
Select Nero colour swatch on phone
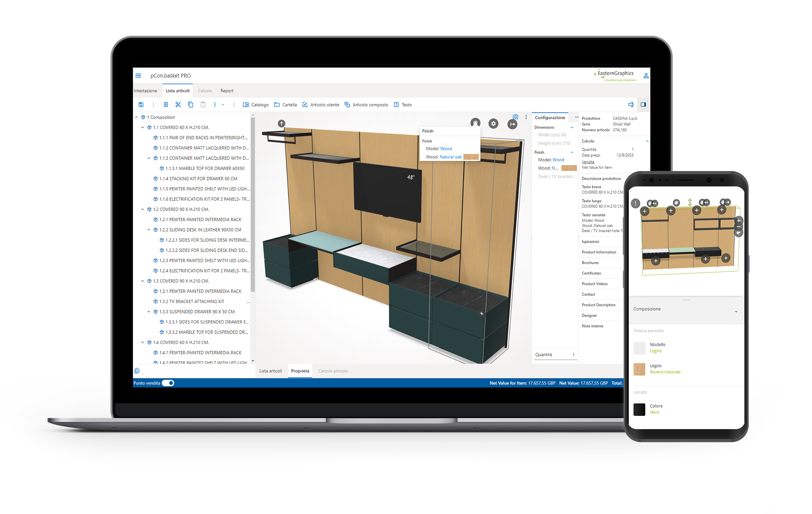639,409
